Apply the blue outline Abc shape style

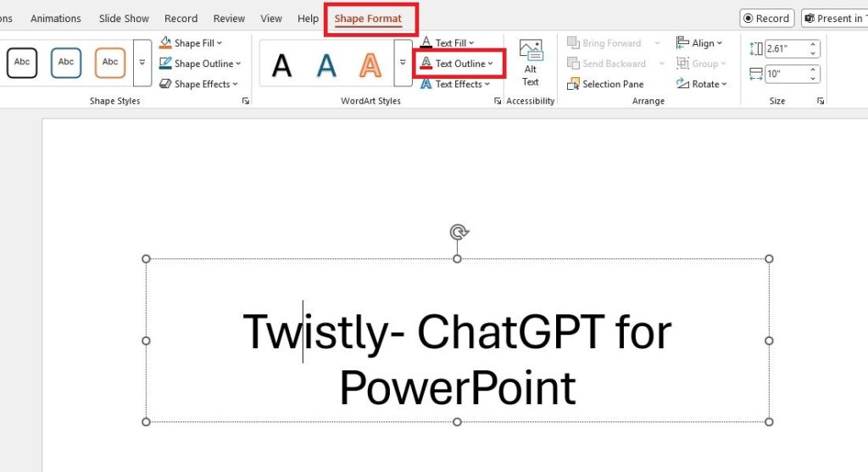click(x=66, y=63)
